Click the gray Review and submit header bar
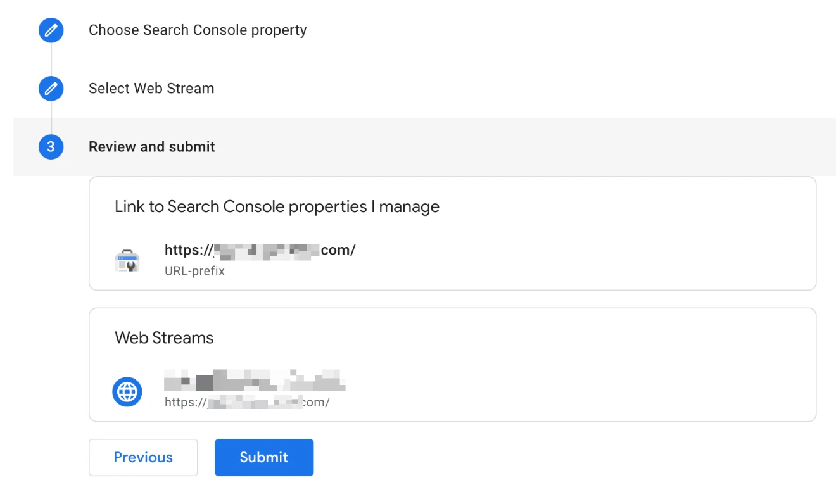The image size is (836, 504). coord(507,147)
